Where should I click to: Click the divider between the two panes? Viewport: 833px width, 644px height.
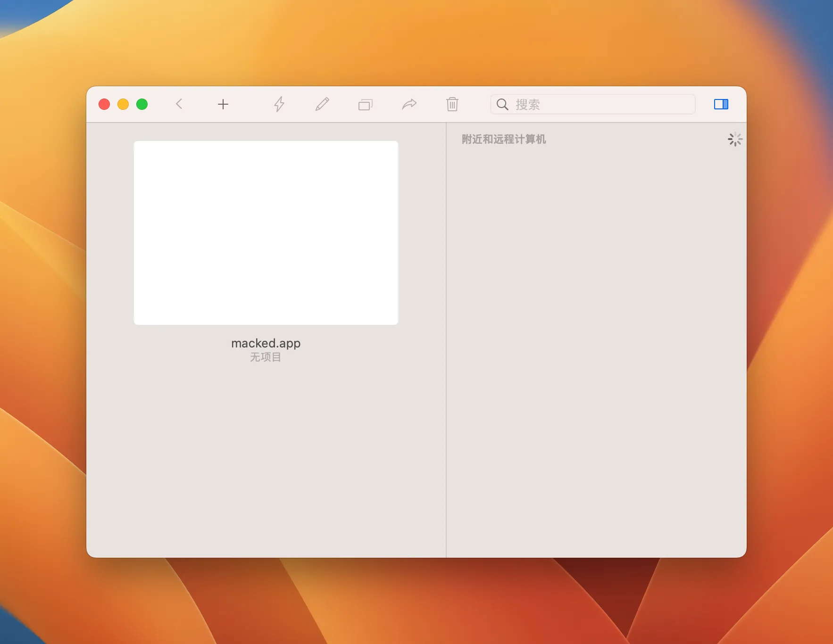(x=446, y=339)
